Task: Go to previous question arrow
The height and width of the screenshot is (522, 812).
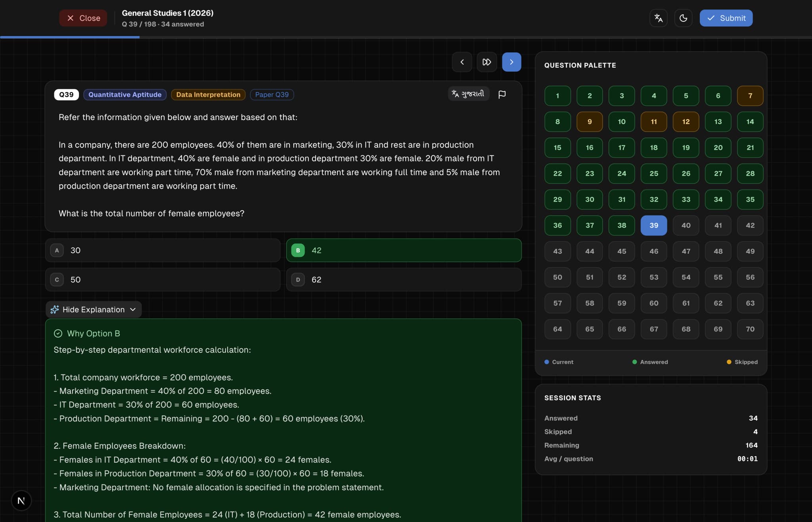Action: [x=462, y=62]
